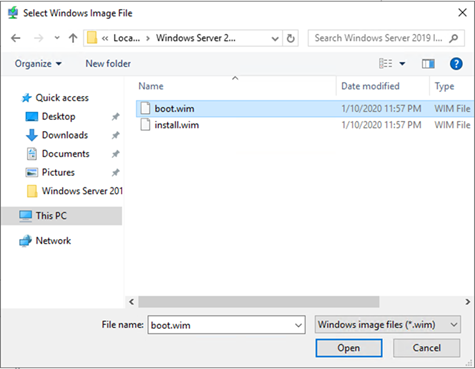Expand the address bar history dropdown
This screenshot has width=475, height=369.
click(275, 39)
